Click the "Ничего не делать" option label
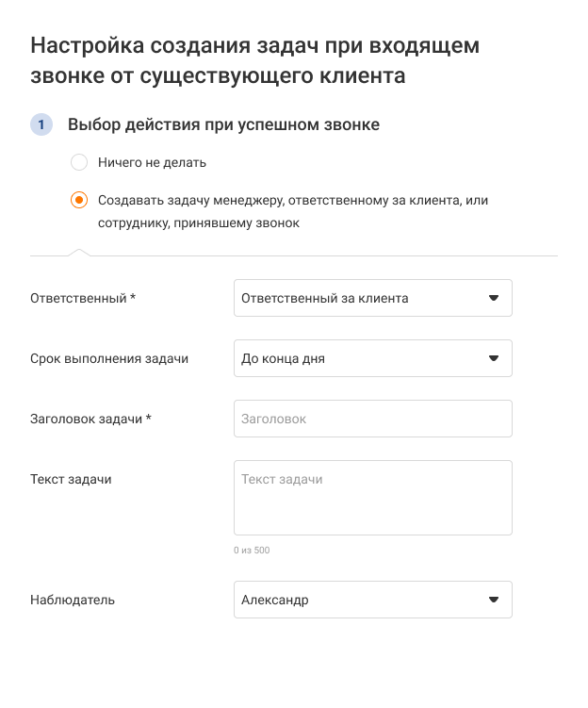This screenshot has height=708, width=588. coord(152,162)
